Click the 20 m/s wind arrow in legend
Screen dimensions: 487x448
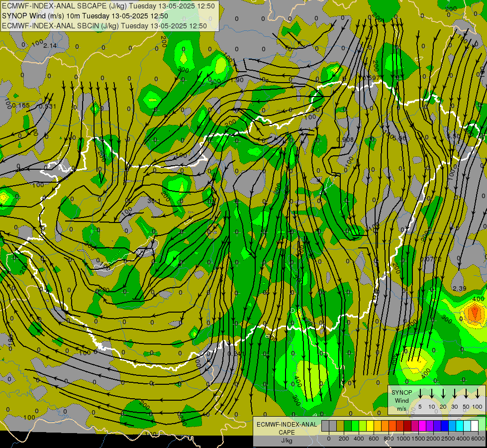[443, 394]
